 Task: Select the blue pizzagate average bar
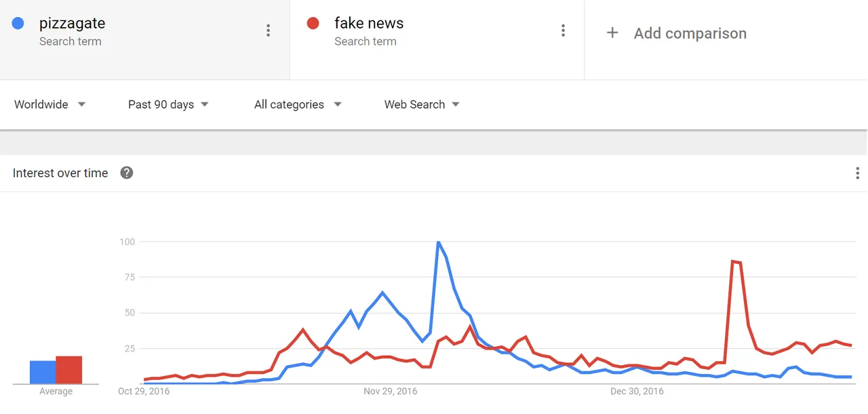tap(43, 372)
